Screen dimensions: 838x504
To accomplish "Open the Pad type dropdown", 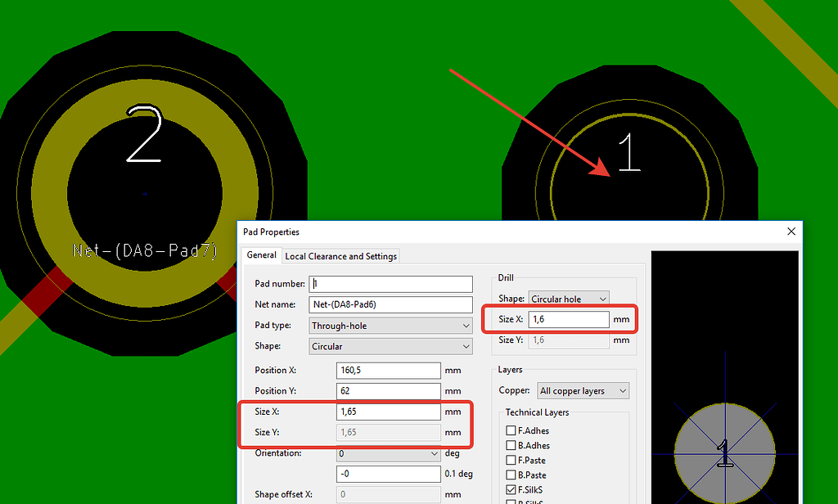I will [391, 326].
